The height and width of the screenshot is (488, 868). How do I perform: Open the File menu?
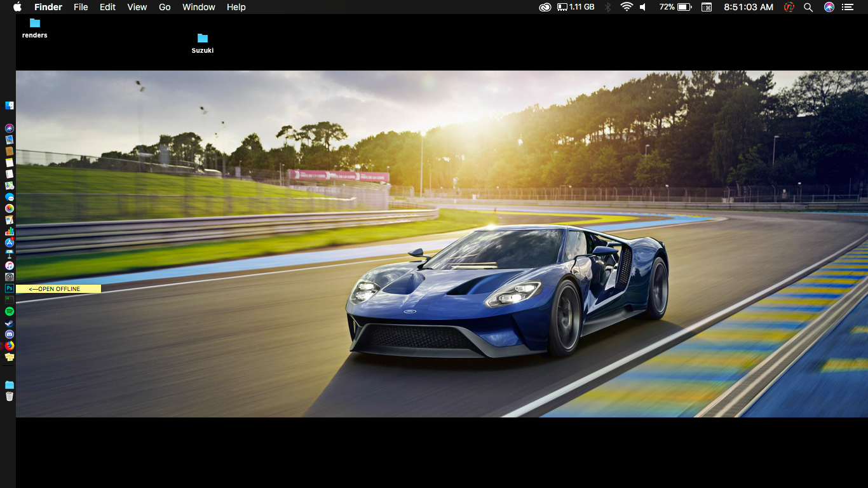pyautogui.click(x=81, y=7)
